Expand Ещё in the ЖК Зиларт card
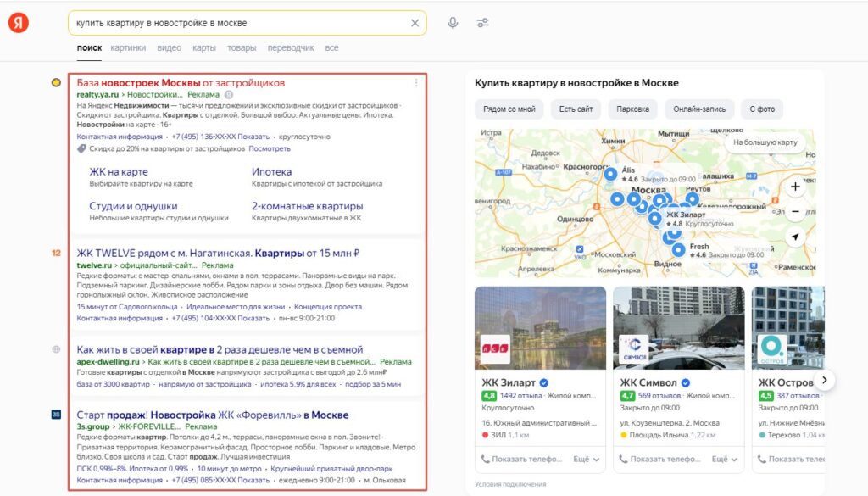 tap(587, 459)
